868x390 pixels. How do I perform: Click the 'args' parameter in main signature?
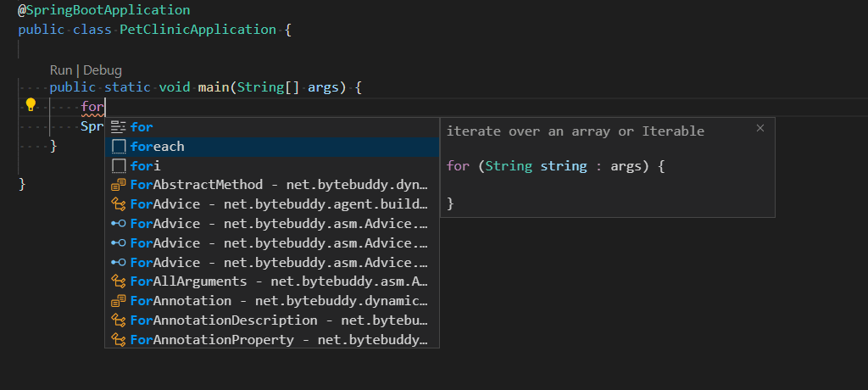point(322,87)
